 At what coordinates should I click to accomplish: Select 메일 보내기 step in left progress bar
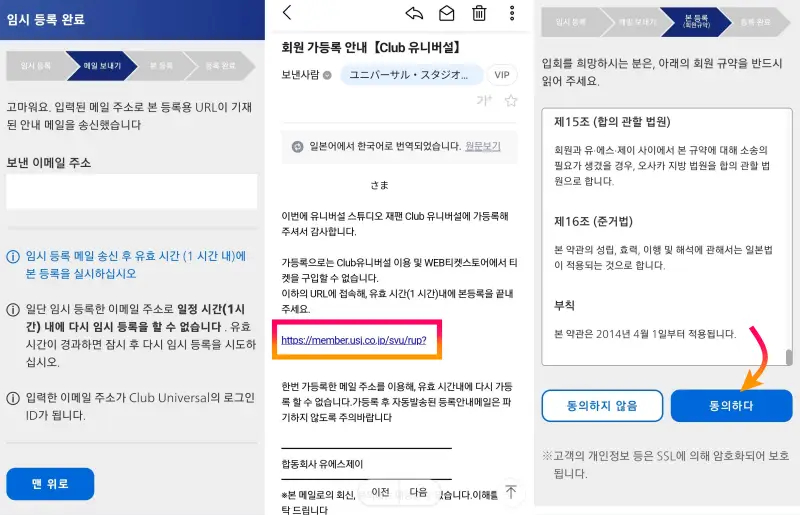click(x=103, y=66)
